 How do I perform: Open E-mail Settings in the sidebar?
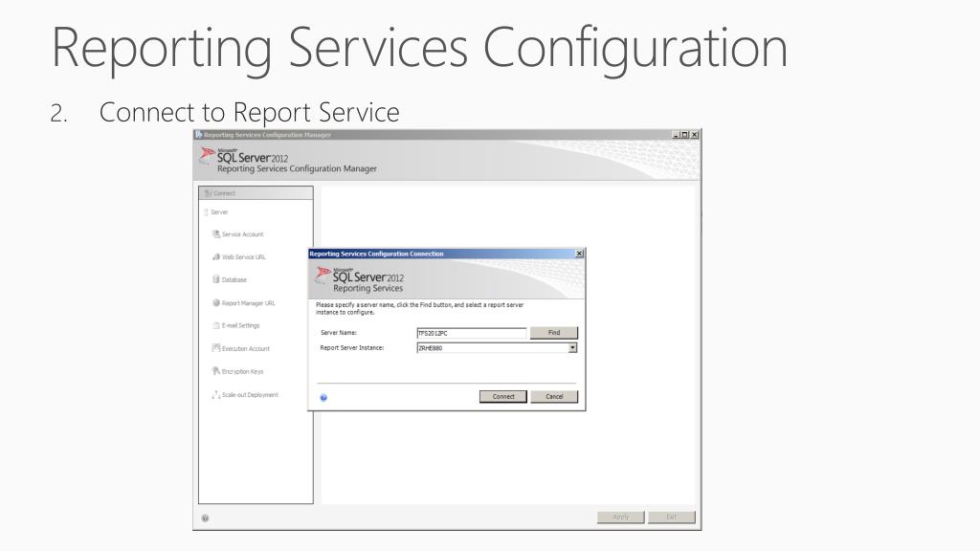[240, 325]
